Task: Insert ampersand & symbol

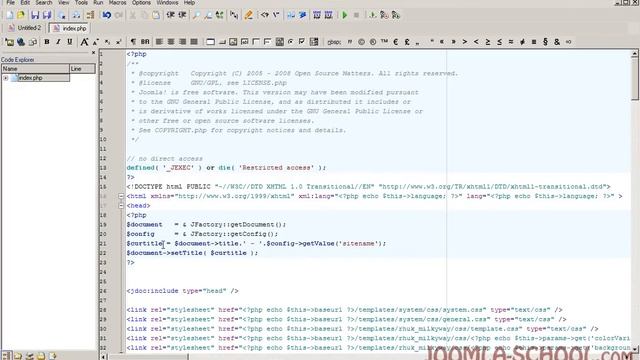Action: [557, 42]
